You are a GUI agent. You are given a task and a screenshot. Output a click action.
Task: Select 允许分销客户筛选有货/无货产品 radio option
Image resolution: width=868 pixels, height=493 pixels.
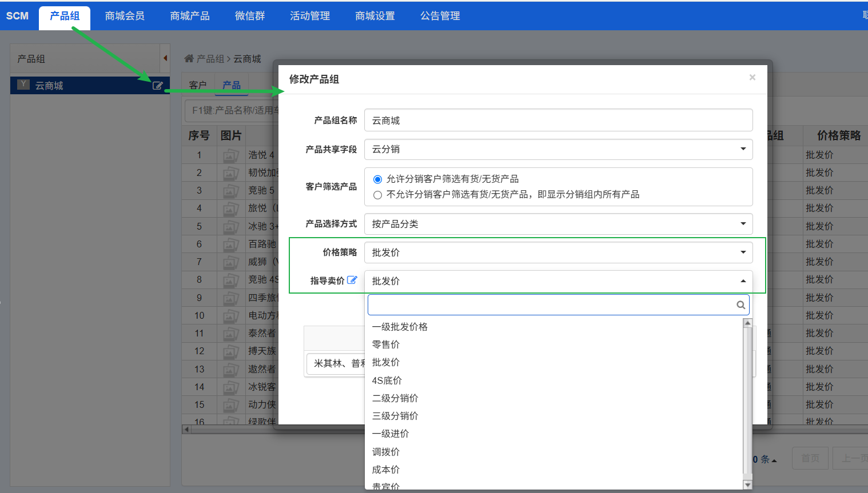377,179
